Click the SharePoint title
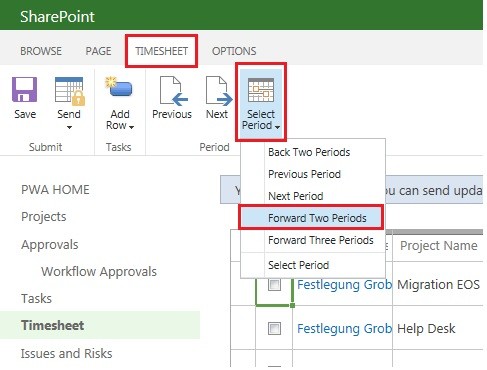This screenshot has width=487, height=370. [x=57, y=16]
